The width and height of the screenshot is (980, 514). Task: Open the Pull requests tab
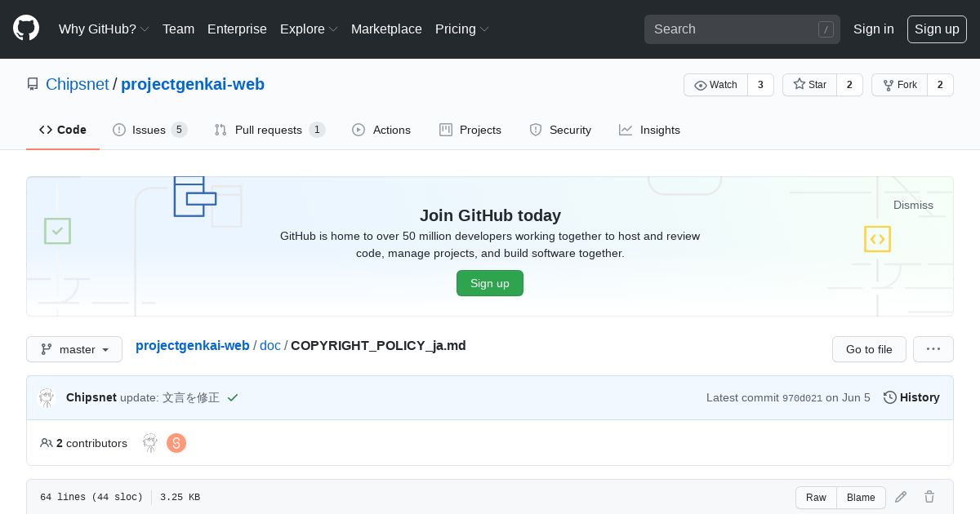point(269,130)
